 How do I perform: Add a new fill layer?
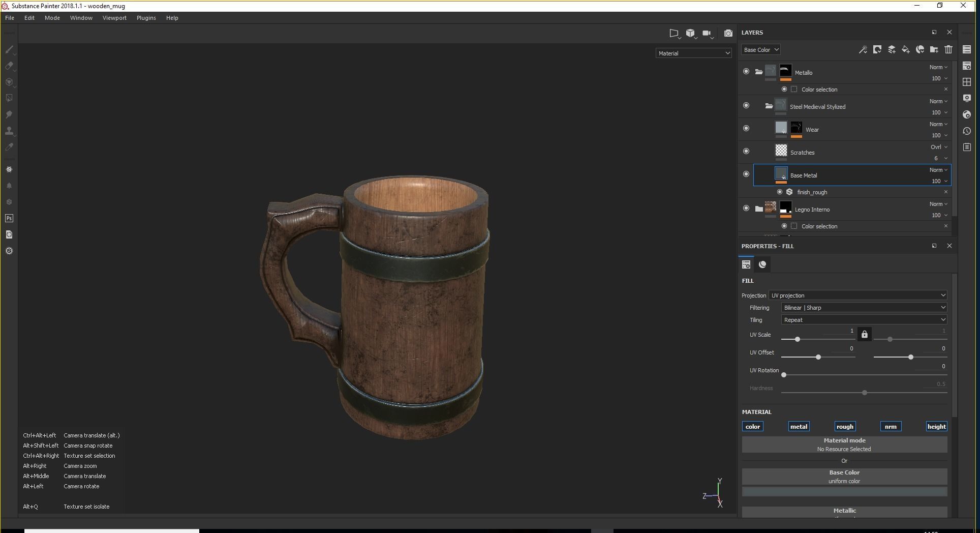(x=906, y=49)
